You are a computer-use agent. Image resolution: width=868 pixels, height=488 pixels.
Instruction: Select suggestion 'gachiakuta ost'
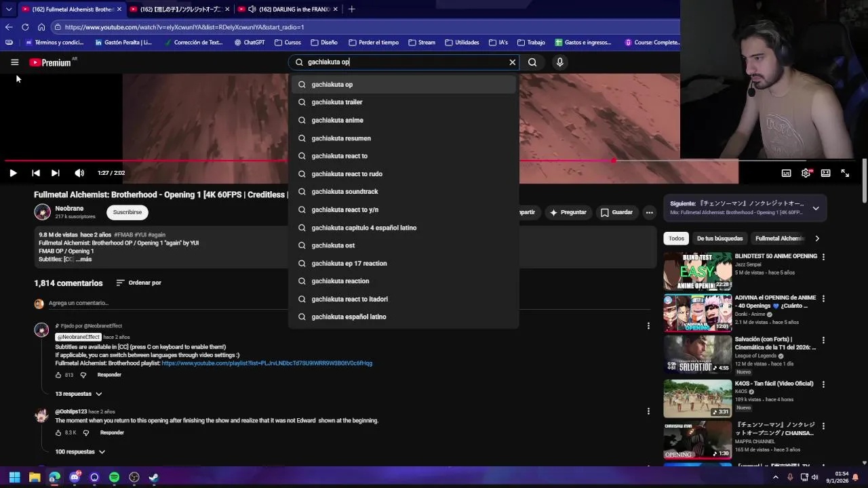coord(403,245)
